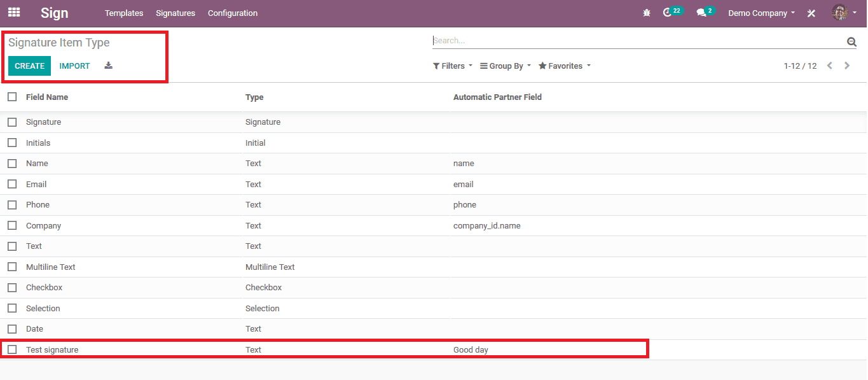Check the Phone row checkbox

coord(12,204)
